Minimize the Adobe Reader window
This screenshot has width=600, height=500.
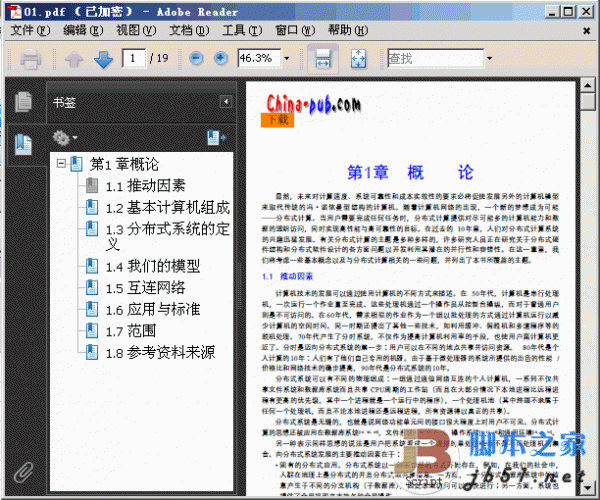[552, 12]
